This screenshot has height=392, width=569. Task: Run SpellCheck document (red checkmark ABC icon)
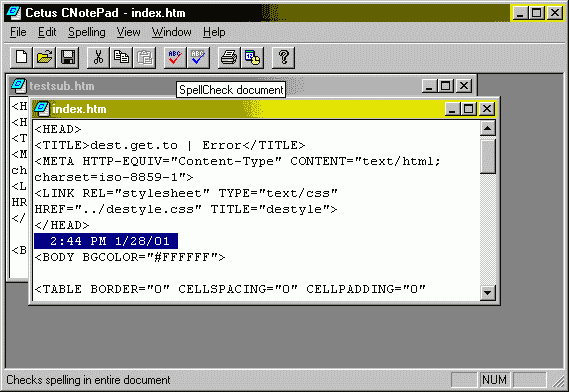(175, 57)
